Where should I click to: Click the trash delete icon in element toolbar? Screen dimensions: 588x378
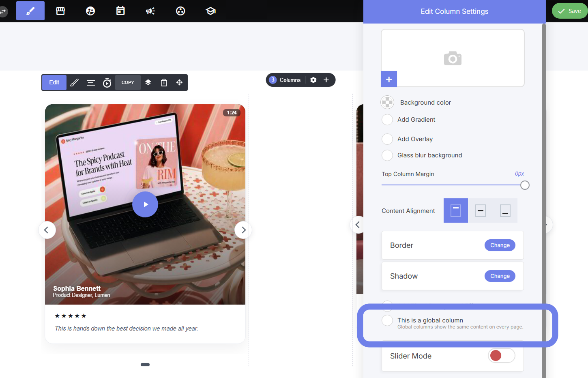(x=164, y=83)
